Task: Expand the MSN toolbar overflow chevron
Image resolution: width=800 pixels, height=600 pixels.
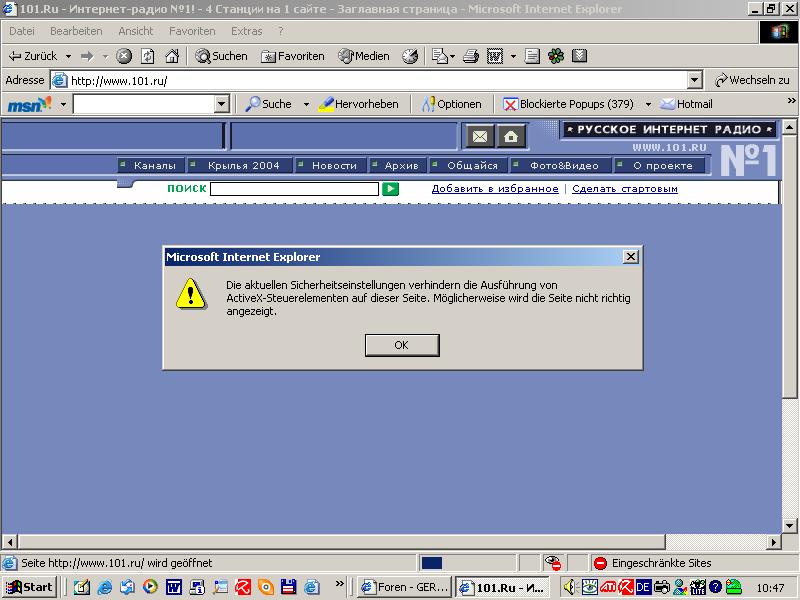Action: tap(791, 101)
